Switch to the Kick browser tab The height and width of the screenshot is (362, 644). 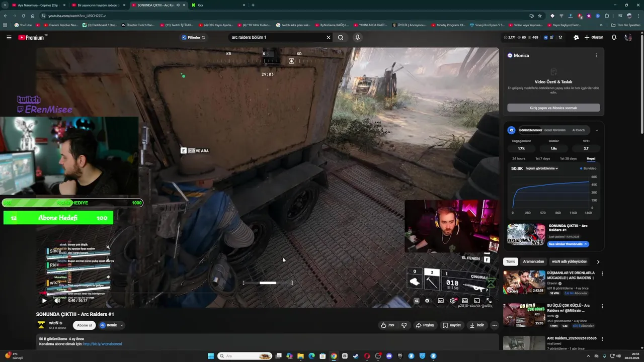click(219, 5)
